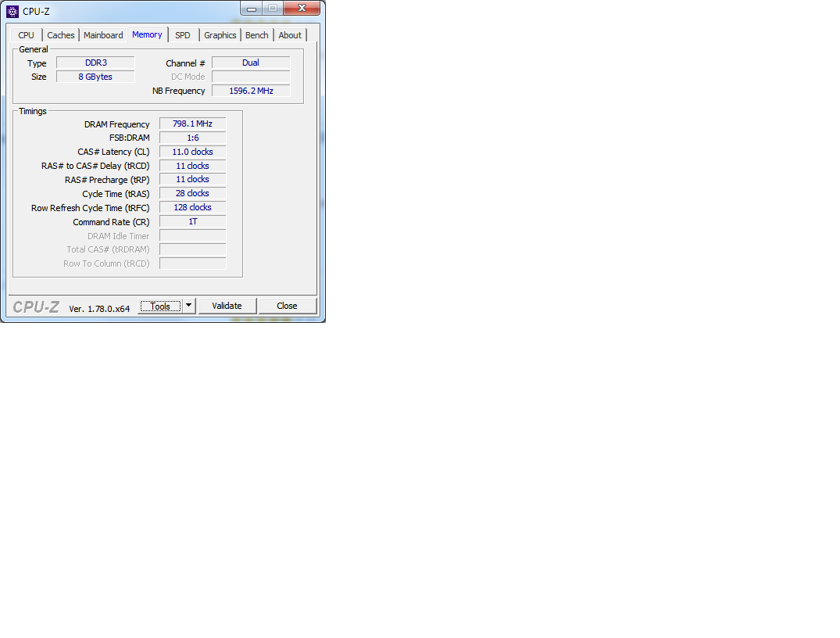Click the 1:6 FSB:DRAM ratio value

point(192,138)
